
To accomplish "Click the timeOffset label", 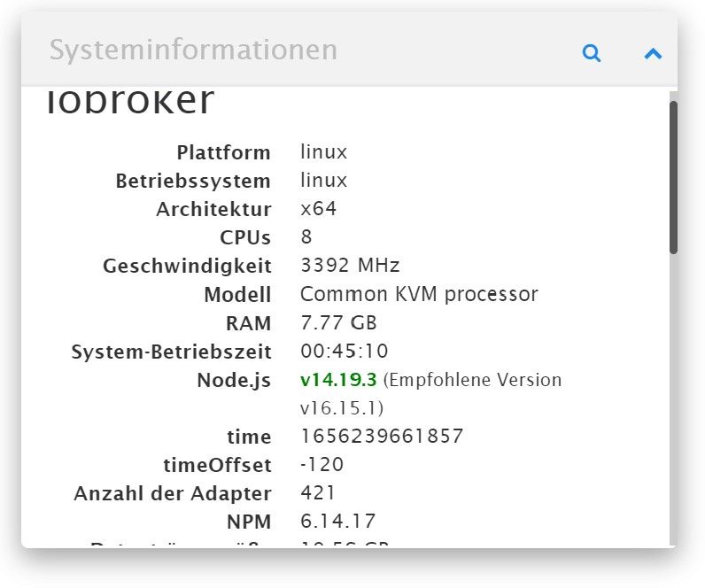I will pos(217,465).
